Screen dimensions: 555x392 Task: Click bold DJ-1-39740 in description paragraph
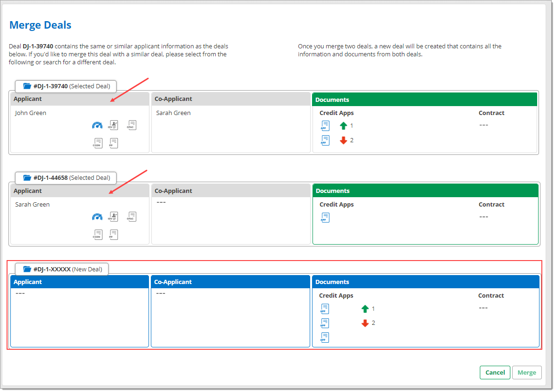point(38,46)
